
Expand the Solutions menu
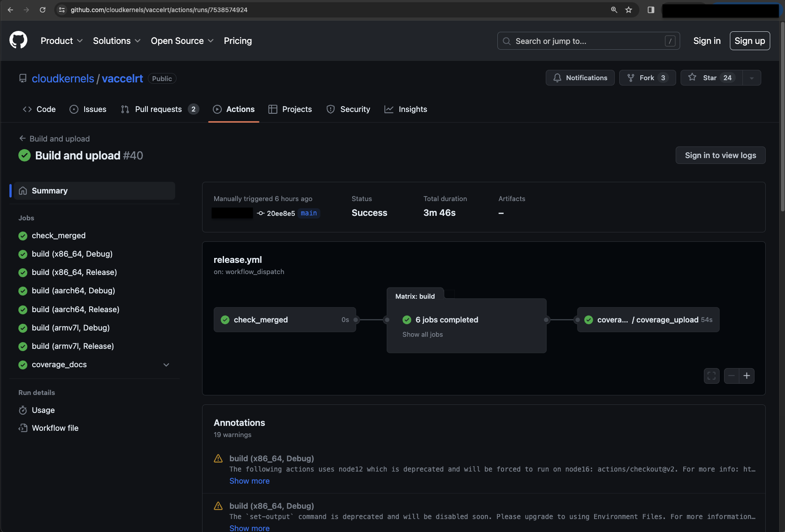[116, 41]
